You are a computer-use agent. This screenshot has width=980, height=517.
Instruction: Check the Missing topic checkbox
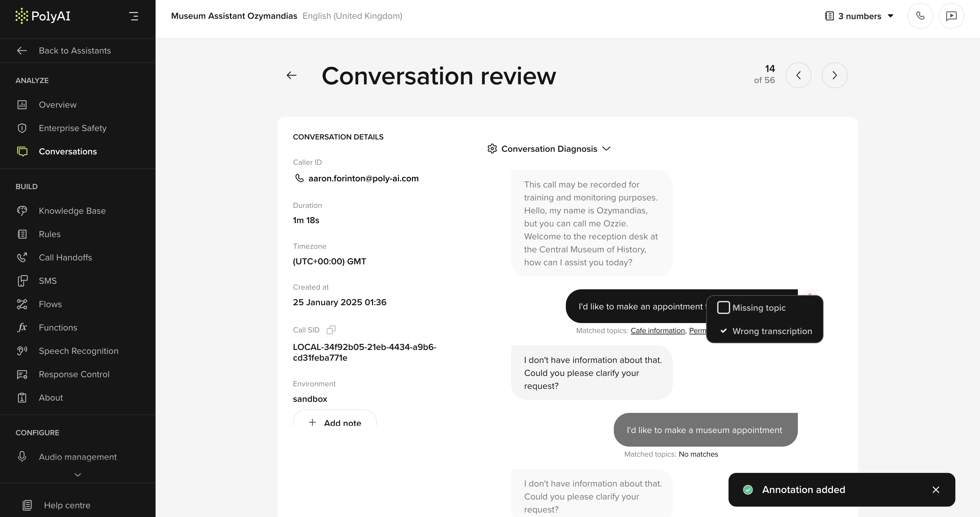tap(723, 307)
